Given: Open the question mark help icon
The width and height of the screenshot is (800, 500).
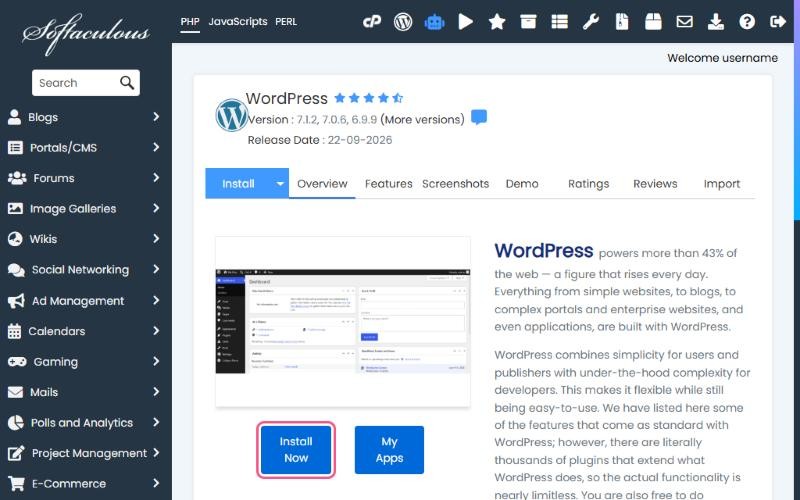Looking at the screenshot, I should pyautogui.click(x=747, y=22).
